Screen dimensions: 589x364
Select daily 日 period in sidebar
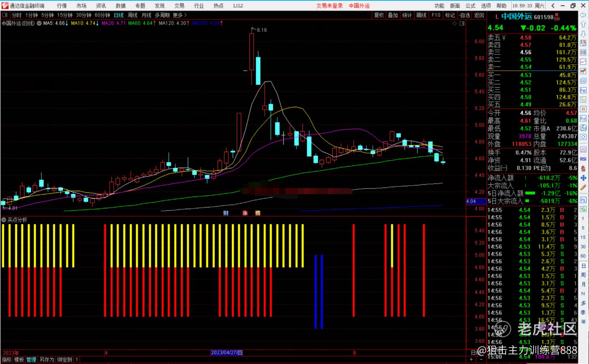583,266
